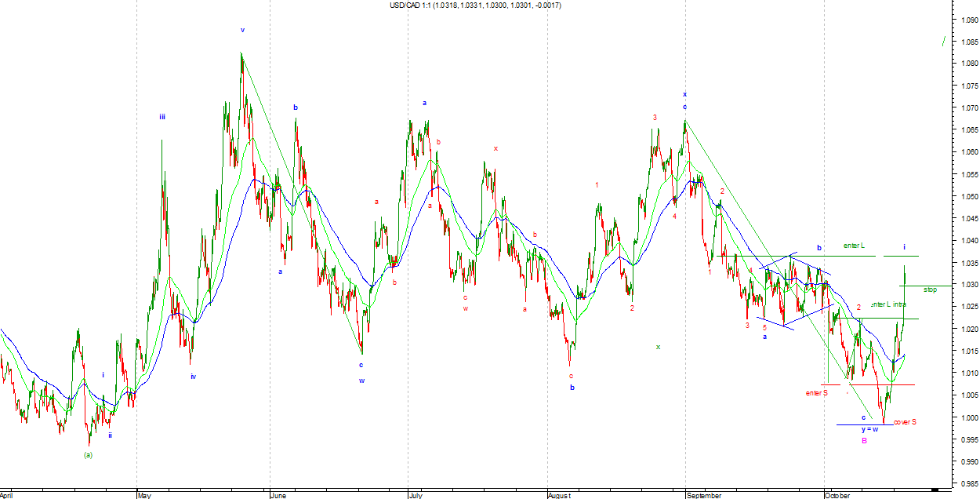Click the October month label

point(837,495)
